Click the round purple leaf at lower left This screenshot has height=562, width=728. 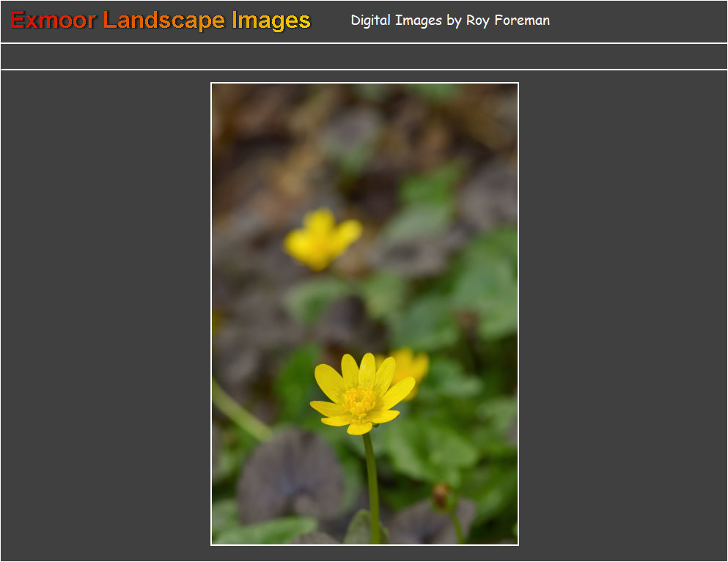[x=290, y=475]
